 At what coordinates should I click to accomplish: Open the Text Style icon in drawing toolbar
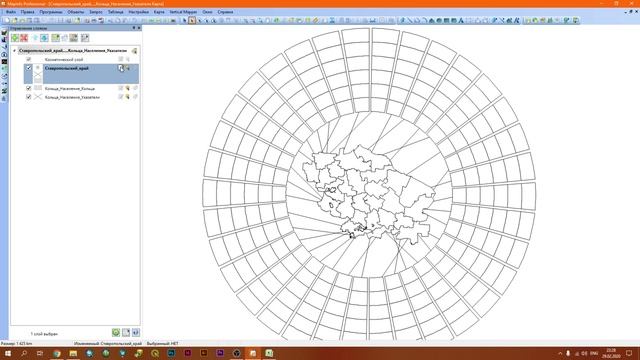517,20
